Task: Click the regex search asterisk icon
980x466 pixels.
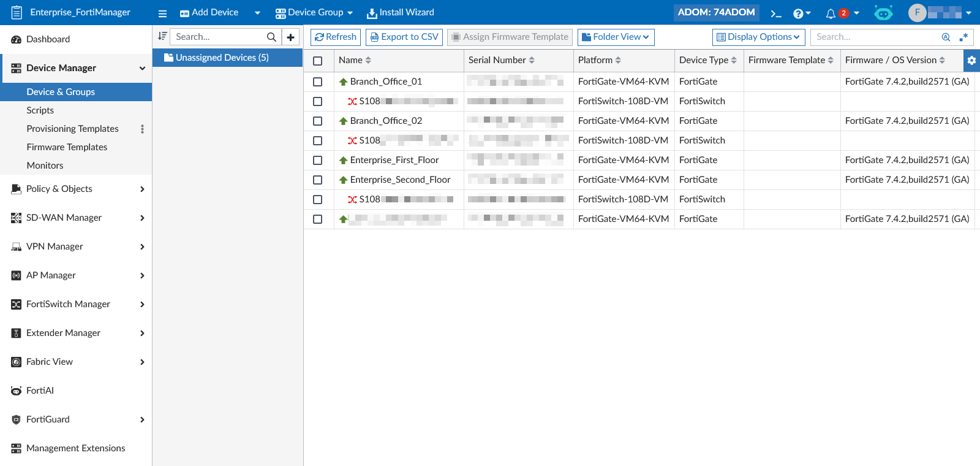Action: click(964, 37)
